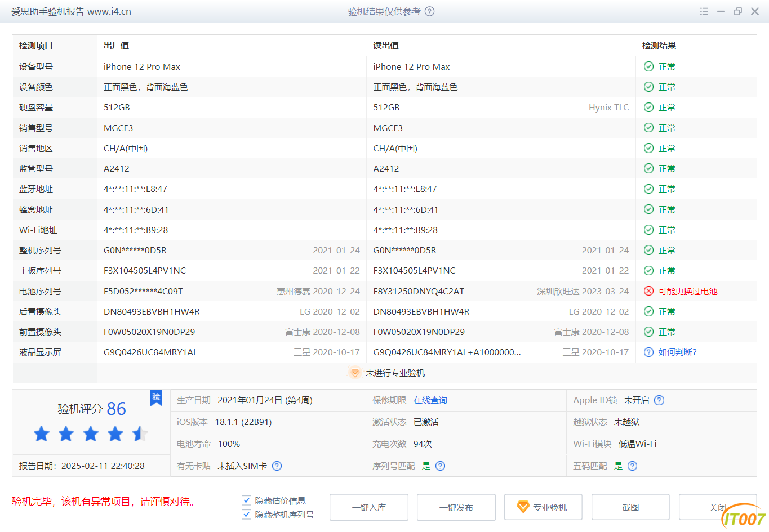
Task: Click the green check icon for 监管型号
Action: pyautogui.click(x=648, y=168)
